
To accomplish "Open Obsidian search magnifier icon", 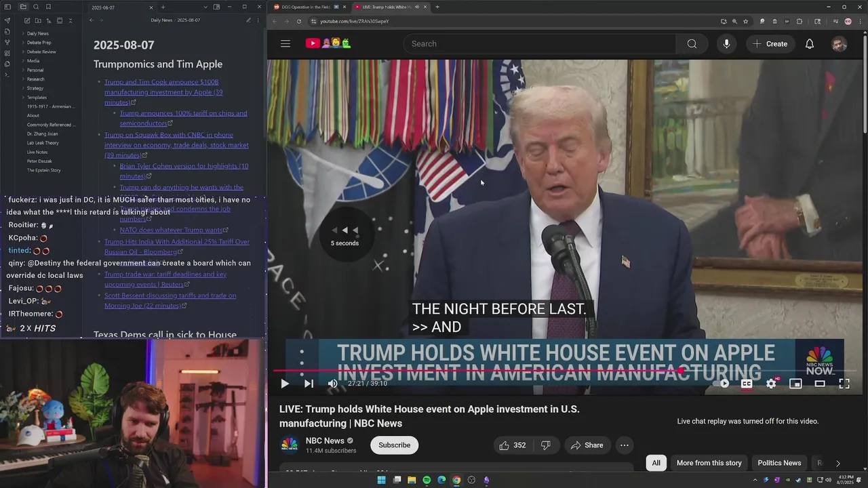I will click(36, 7).
